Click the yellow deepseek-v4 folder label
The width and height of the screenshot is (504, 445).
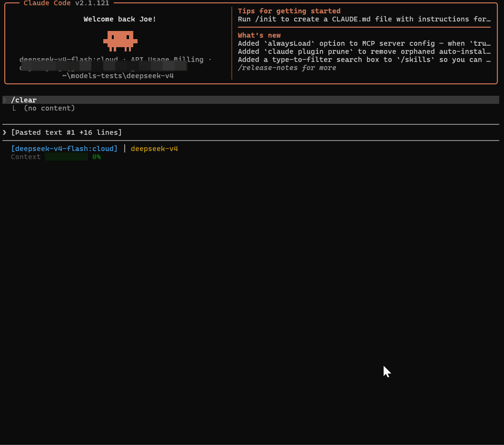coord(154,149)
